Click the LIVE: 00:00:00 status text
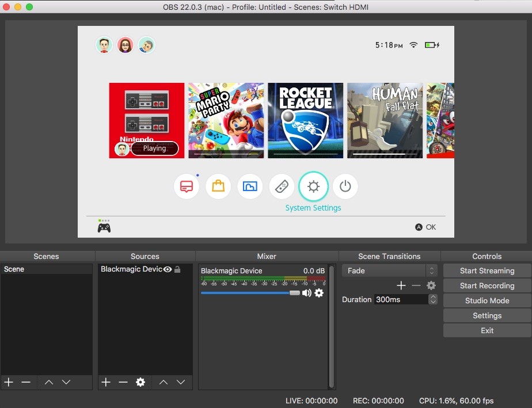Image resolution: width=532 pixels, height=408 pixels. (x=311, y=401)
